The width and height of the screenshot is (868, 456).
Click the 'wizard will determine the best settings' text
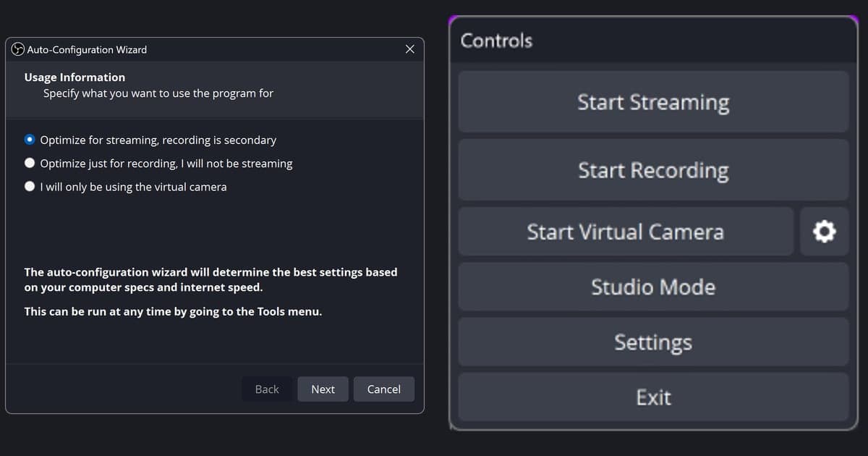(210, 279)
